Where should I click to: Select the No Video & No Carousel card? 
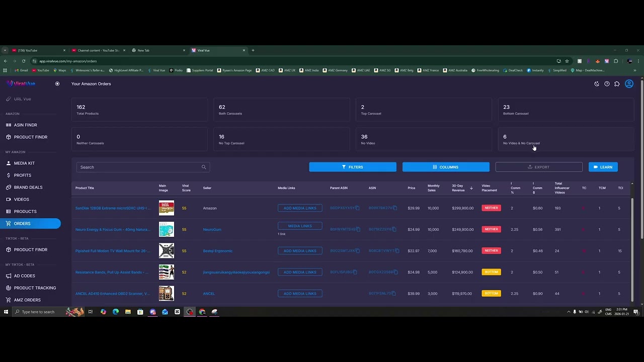(x=566, y=139)
